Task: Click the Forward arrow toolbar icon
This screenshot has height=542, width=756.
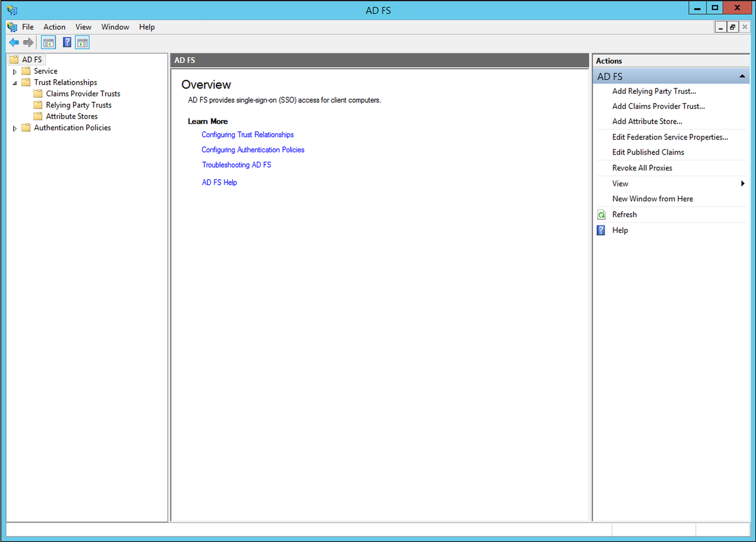Action: (28, 42)
